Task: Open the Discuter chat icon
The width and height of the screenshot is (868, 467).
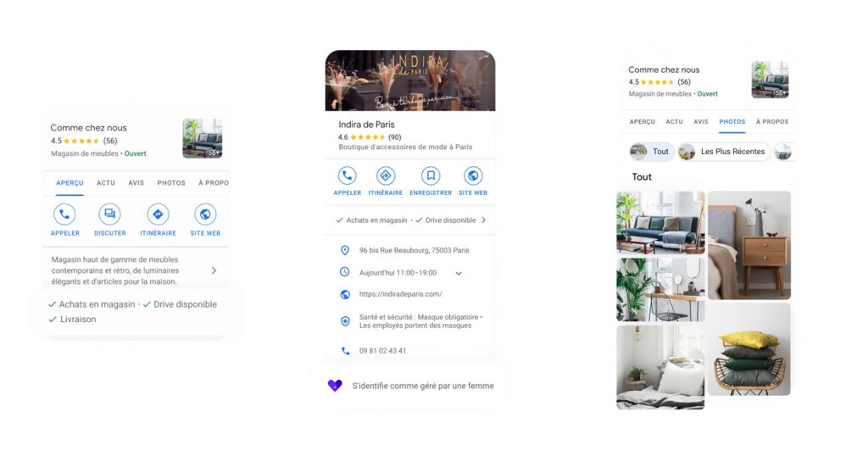Action: 110,215
